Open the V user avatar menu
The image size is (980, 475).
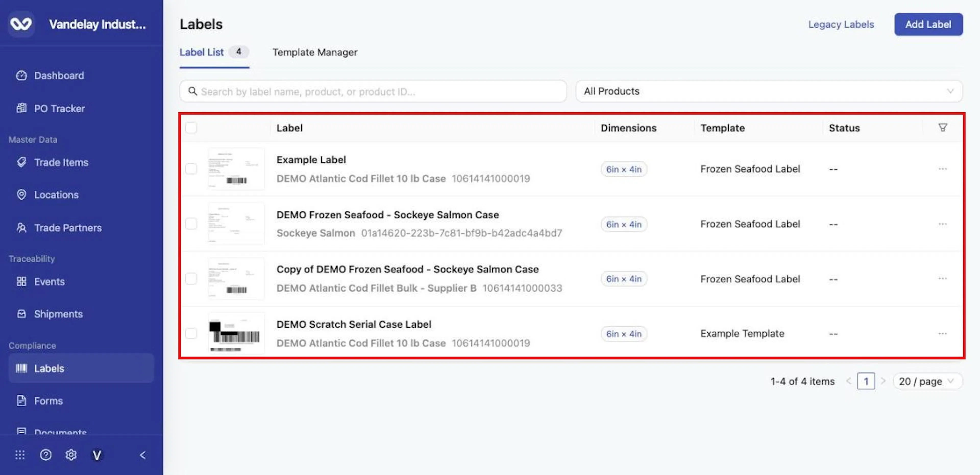coord(97,455)
